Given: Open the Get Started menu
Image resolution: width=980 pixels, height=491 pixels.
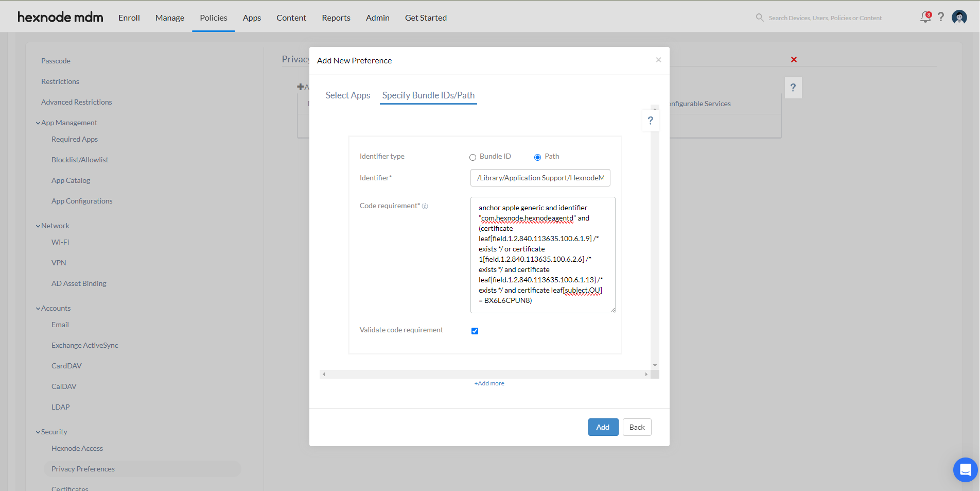Looking at the screenshot, I should pos(426,18).
